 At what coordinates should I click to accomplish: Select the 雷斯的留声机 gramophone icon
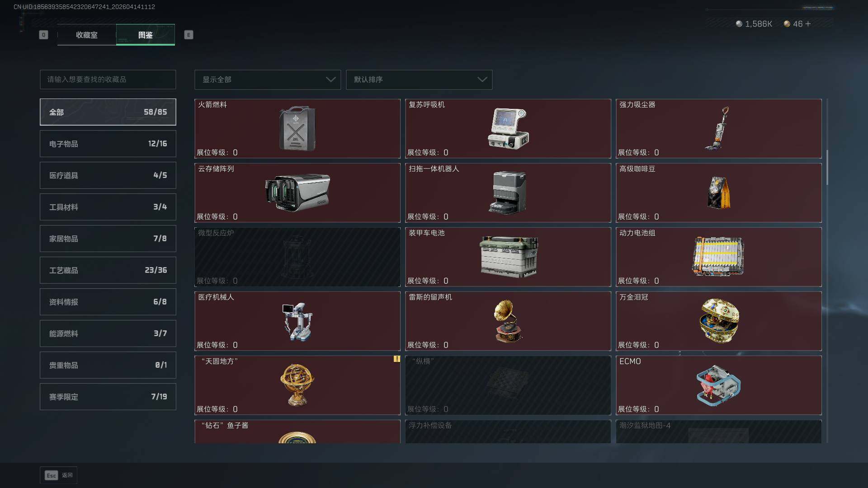(508, 321)
